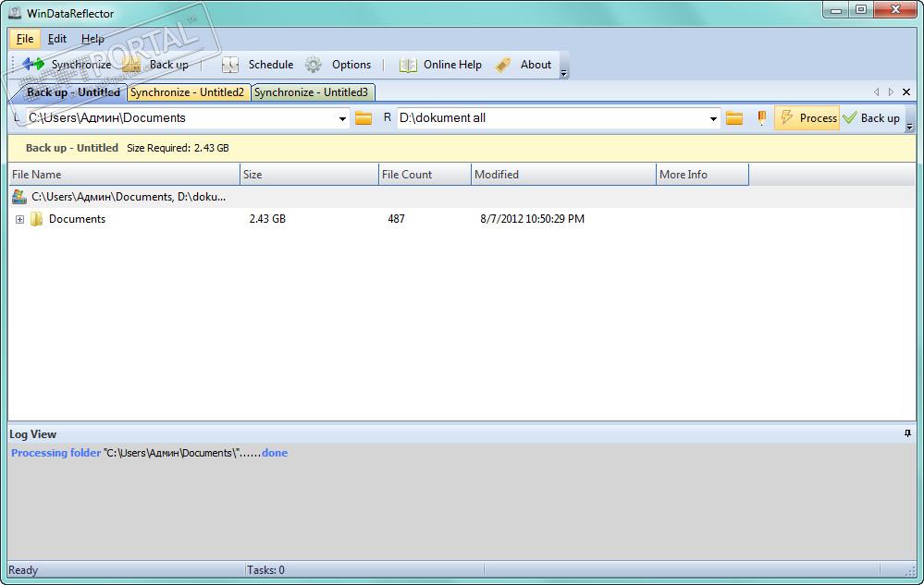Open the right path dropdown list

coord(713,118)
